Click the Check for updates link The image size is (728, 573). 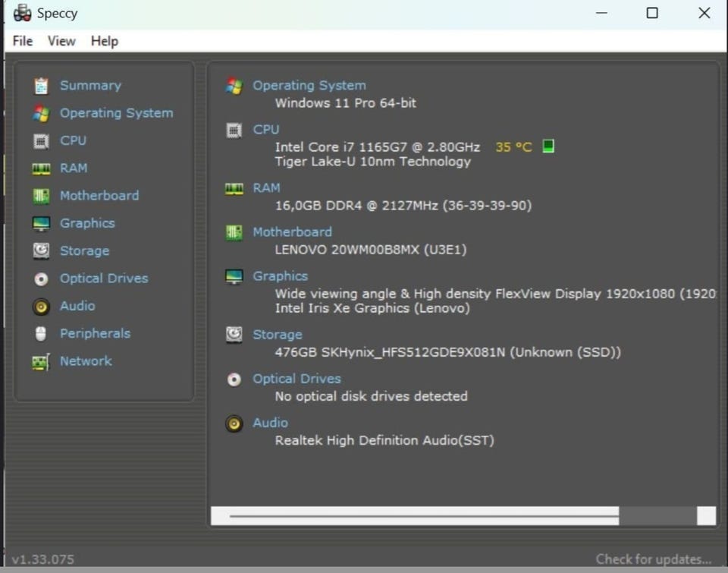pyautogui.click(x=653, y=559)
